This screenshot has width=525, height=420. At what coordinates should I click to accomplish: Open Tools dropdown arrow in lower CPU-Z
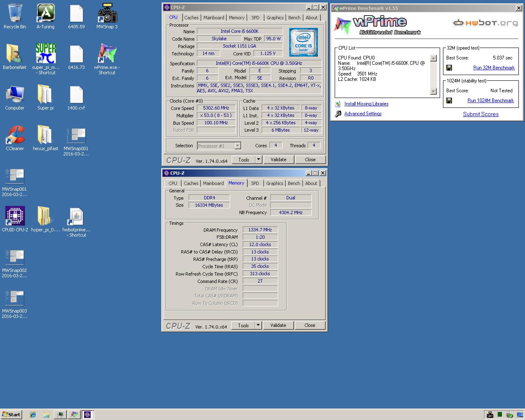coord(258,325)
